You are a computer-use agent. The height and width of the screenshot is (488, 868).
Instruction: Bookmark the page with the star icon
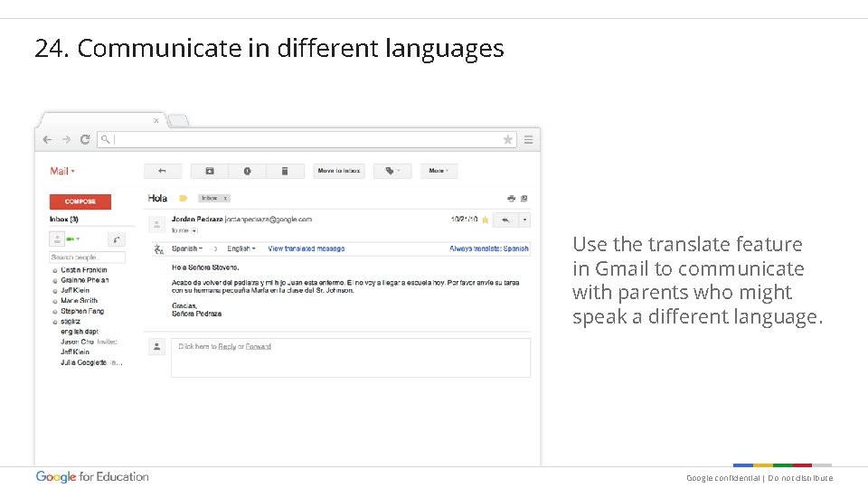pyautogui.click(x=507, y=139)
